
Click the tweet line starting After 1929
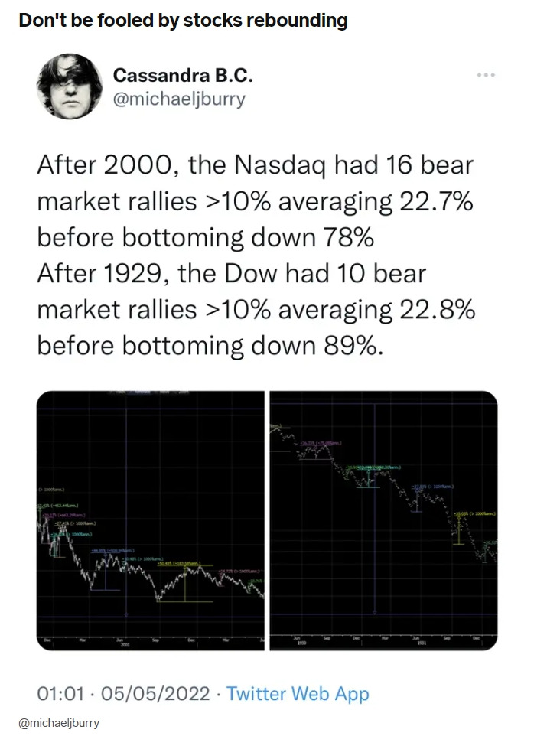231,274
